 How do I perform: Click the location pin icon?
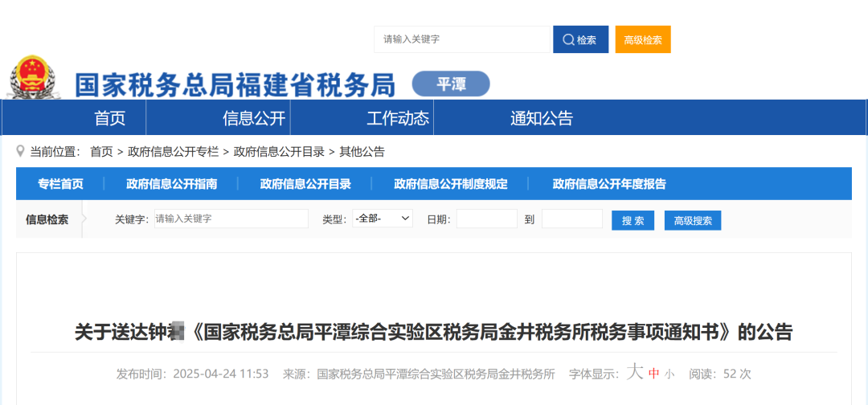pyautogui.click(x=20, y=151)
